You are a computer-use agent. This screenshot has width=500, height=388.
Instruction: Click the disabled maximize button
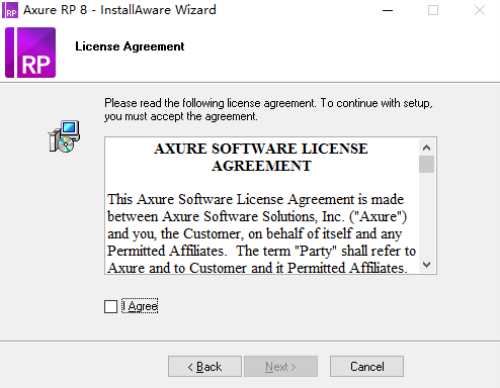[433, 10]
